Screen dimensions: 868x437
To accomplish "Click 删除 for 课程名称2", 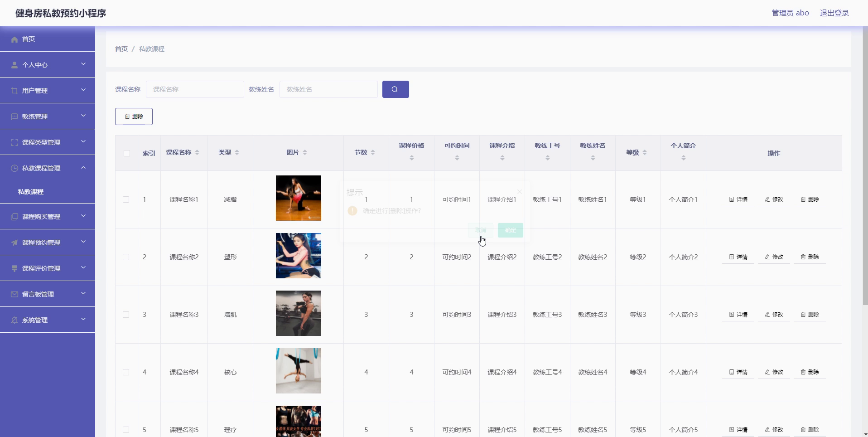I will tap(810, 257).
